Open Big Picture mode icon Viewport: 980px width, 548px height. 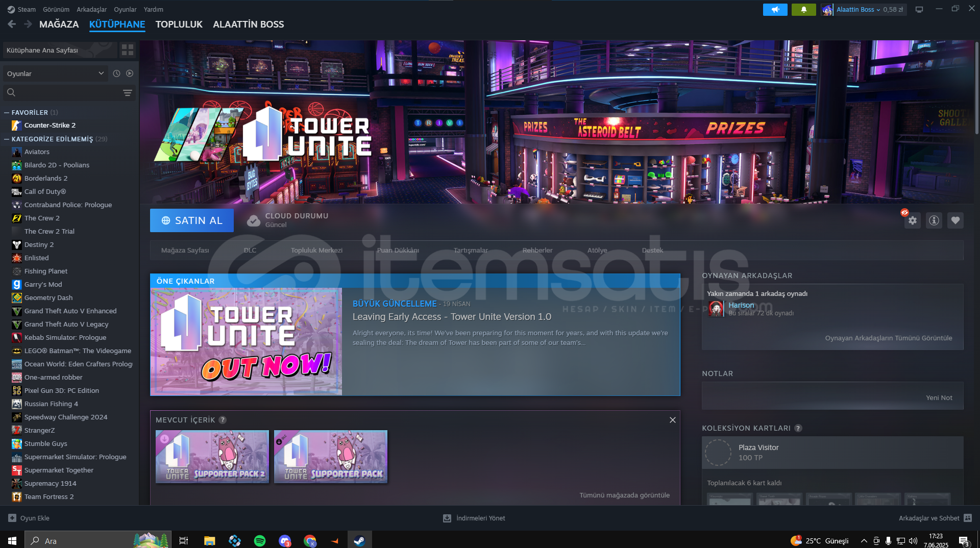click(x=919, y=10)
